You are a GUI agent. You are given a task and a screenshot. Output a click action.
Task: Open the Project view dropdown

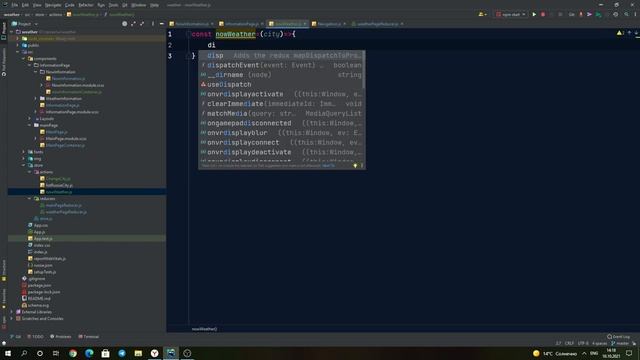pos(25,24)
